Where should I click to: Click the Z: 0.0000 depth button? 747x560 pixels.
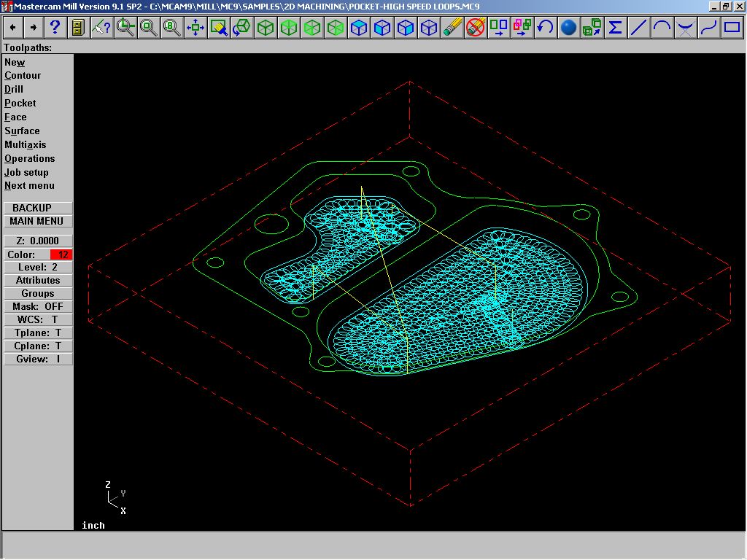click(x=38, y=241)
